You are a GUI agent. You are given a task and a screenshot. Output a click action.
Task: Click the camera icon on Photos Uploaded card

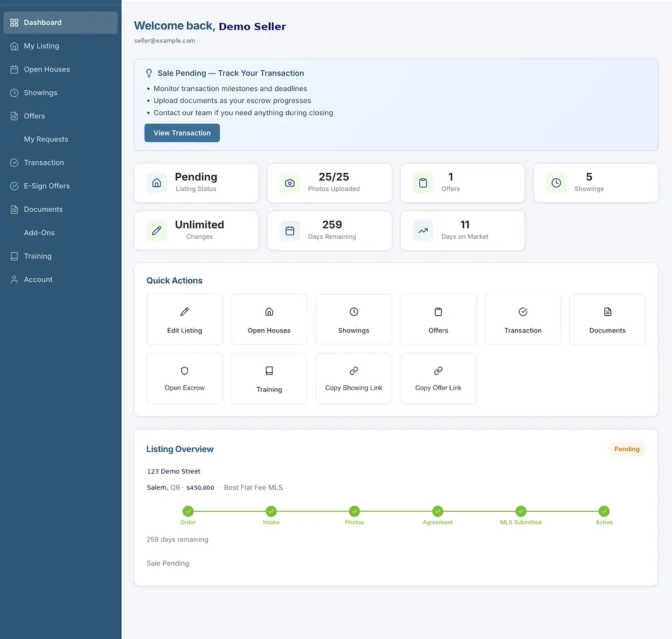tap(290, 183)
